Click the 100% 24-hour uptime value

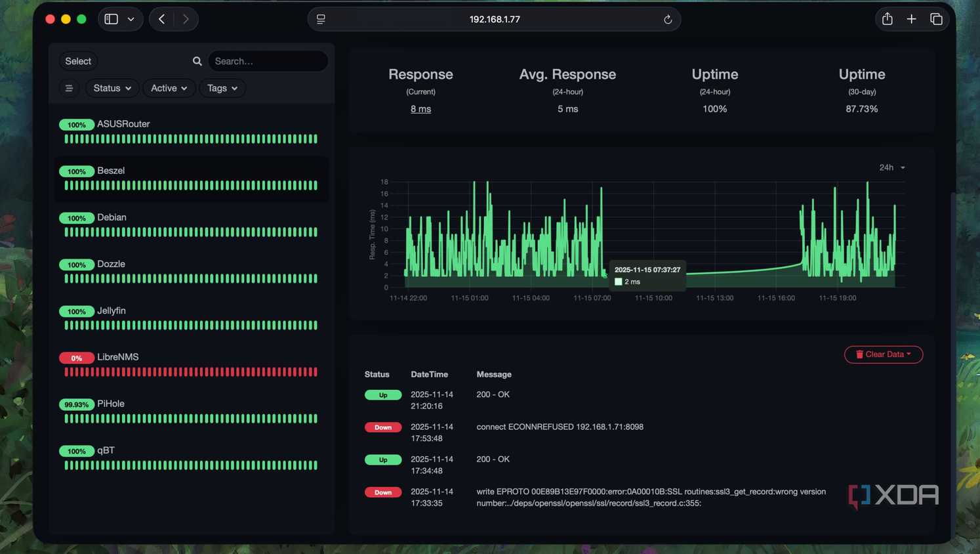point(714,109)
